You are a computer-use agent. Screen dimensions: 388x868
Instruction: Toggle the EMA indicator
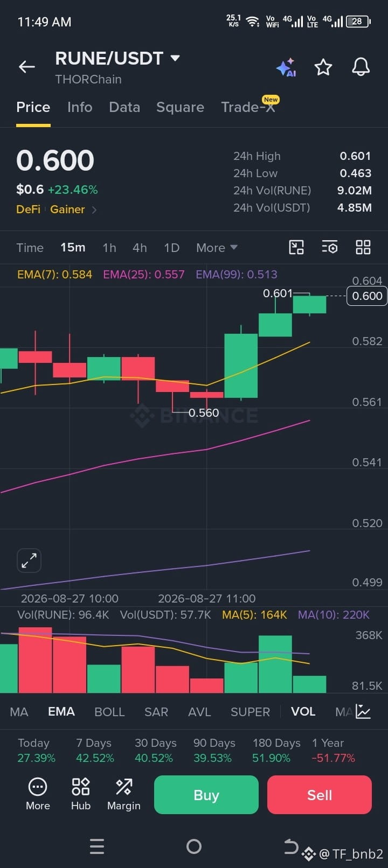[x=61, y=712]
